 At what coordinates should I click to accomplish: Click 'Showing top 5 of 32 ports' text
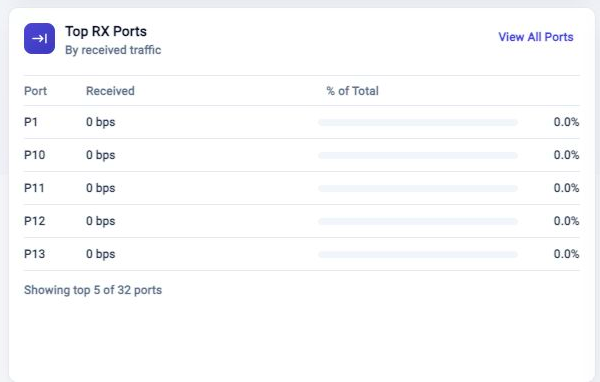(x=93, y=290)
